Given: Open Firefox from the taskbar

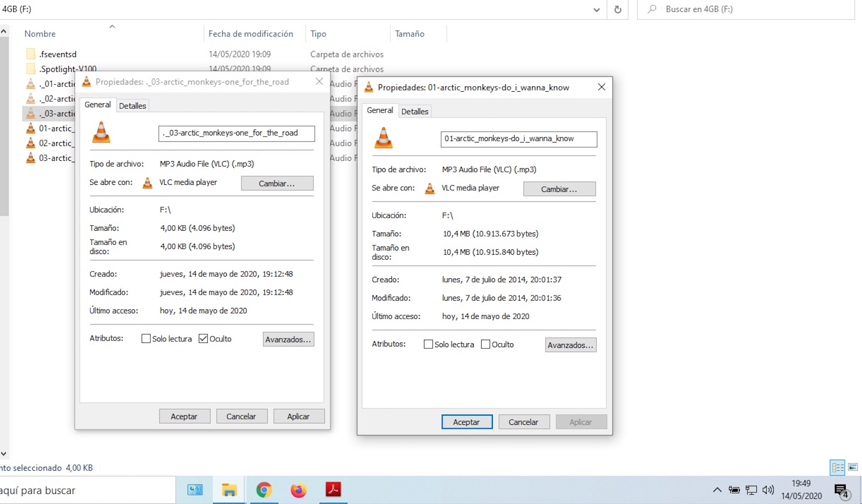Looking at the screenshot, I should tap(298, 490).
